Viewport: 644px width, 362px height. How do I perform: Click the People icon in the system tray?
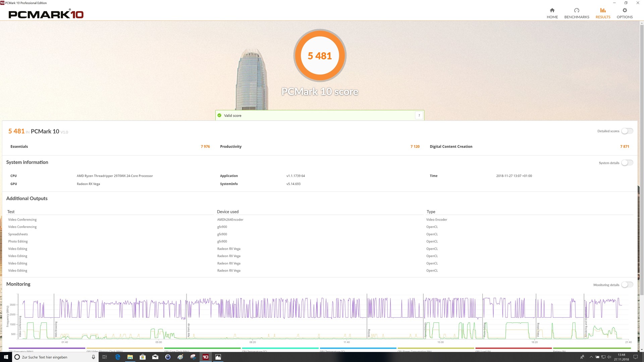pyautogui.click(x=583, y=357)
